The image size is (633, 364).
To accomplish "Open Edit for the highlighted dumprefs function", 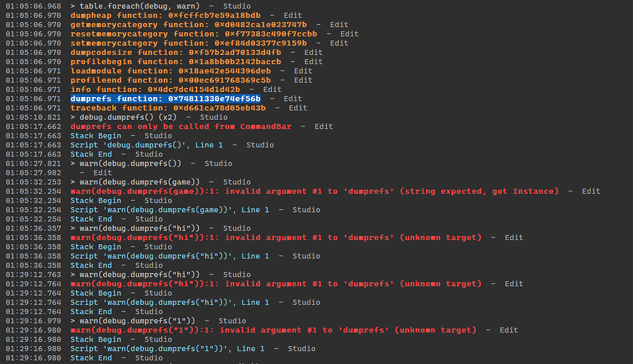I will tap(292, 98).
